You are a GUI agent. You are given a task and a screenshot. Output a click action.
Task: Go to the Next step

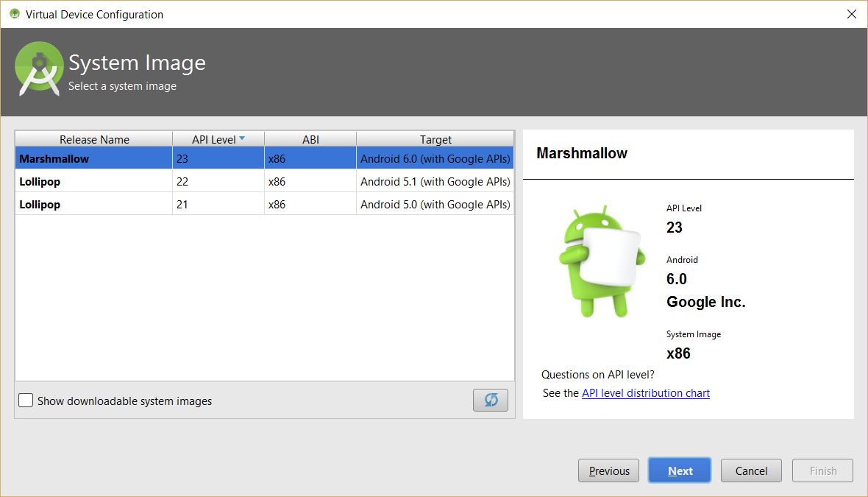[680, 470]
